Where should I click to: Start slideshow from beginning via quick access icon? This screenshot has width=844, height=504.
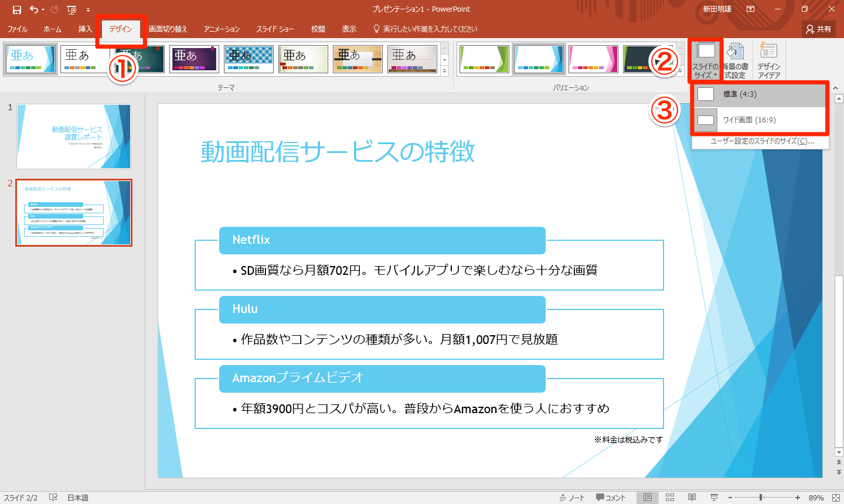(x=72, y=9)
